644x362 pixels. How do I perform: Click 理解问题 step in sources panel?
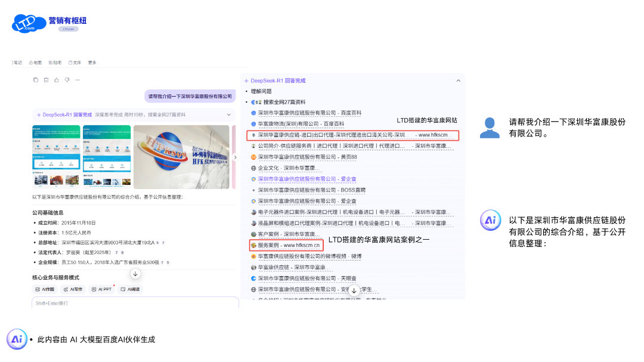pos(261,91)
